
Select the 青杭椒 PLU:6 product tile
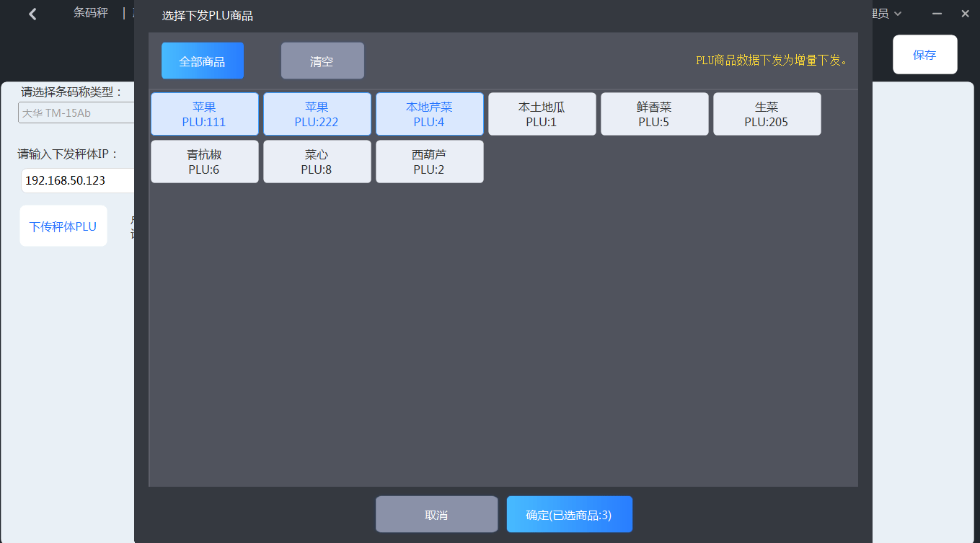pos(205,162)
